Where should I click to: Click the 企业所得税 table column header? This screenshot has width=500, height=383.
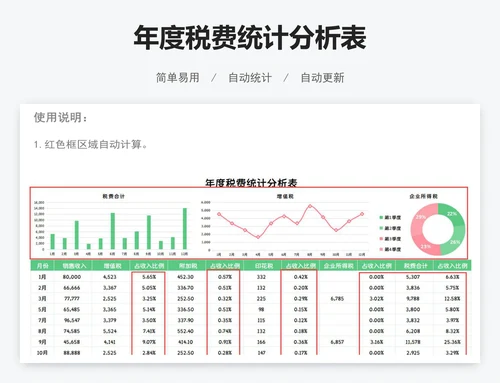338,266
